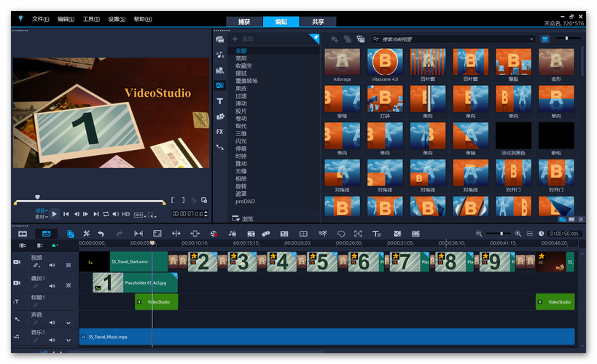Mute the 声音 track
The image size is (597, 364).
click(52, 323)
